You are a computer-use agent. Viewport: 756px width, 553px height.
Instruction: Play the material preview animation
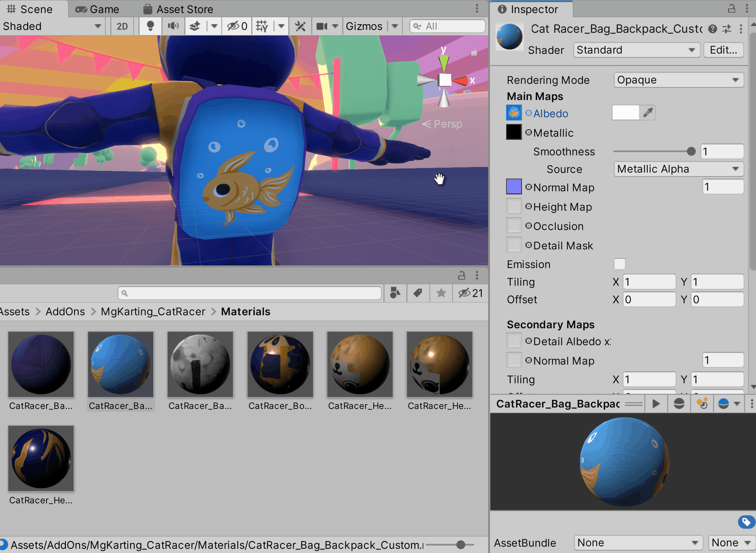pos(656,404)
